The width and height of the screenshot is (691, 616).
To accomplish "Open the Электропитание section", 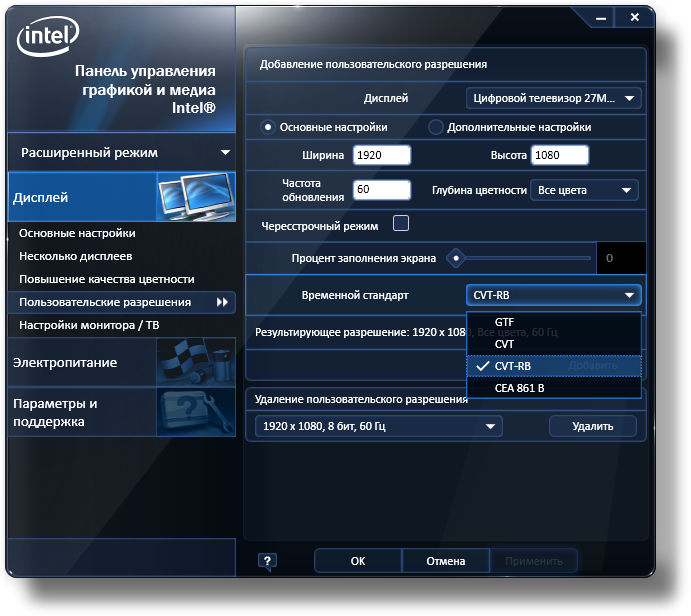I will [x=122, y=362].
